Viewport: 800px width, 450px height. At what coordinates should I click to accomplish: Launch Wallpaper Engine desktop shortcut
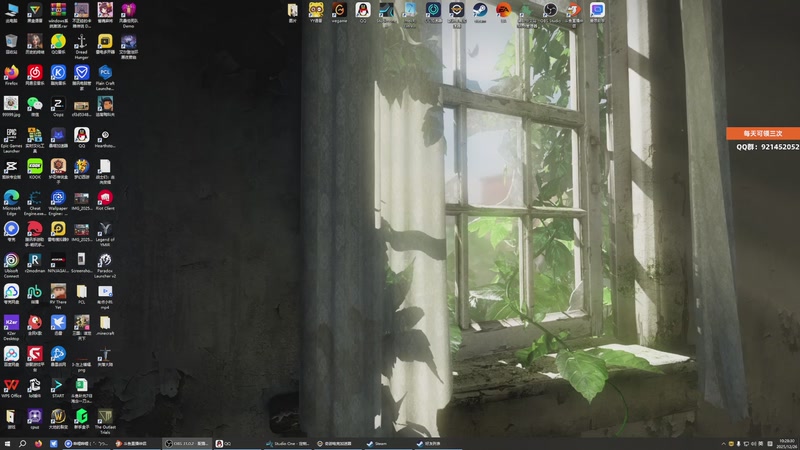pos(58,203)
